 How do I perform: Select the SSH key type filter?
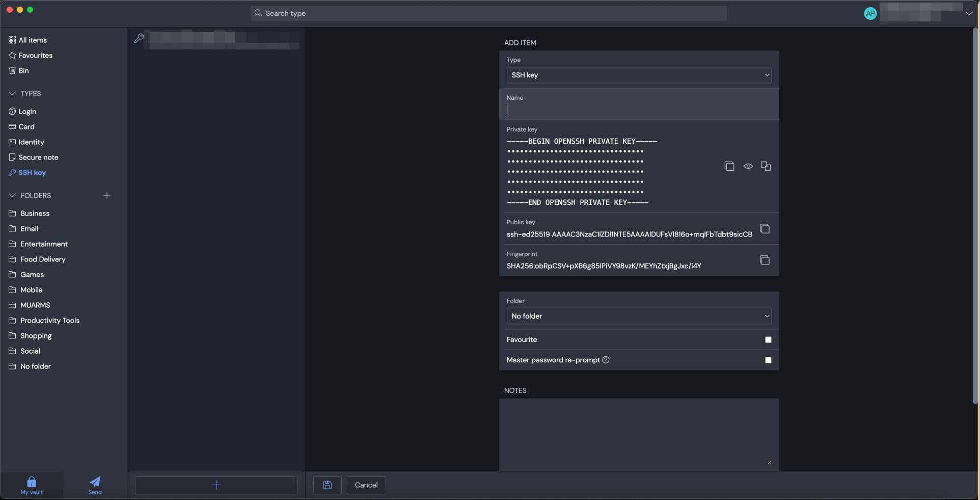pos(27,172)
